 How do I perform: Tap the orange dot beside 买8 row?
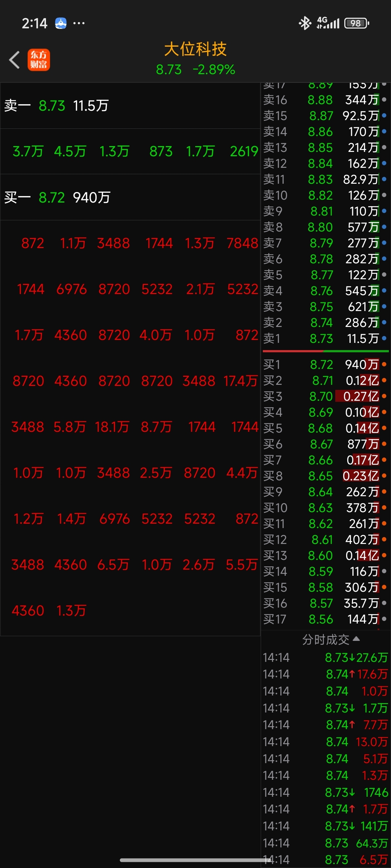[x=384, y=476]
